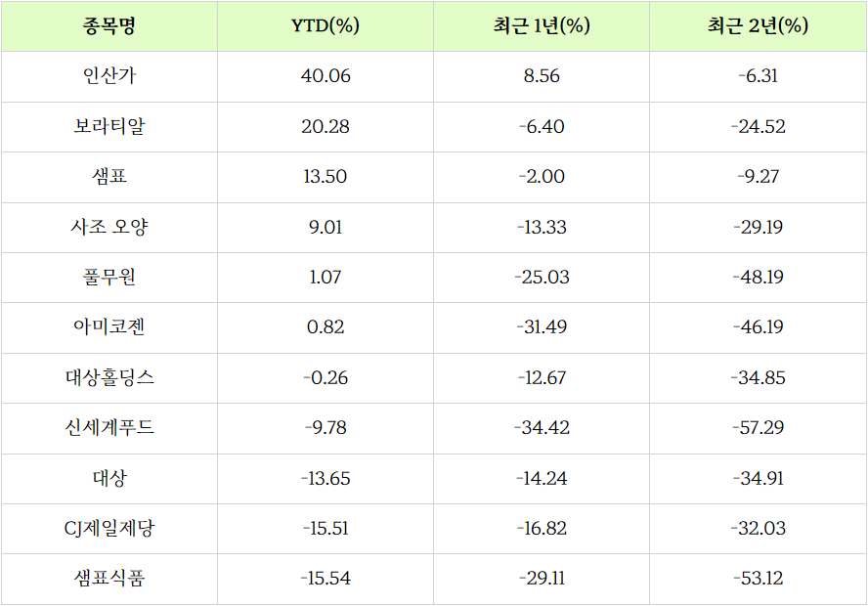Click the YTD(%) column header

[325, 26]
